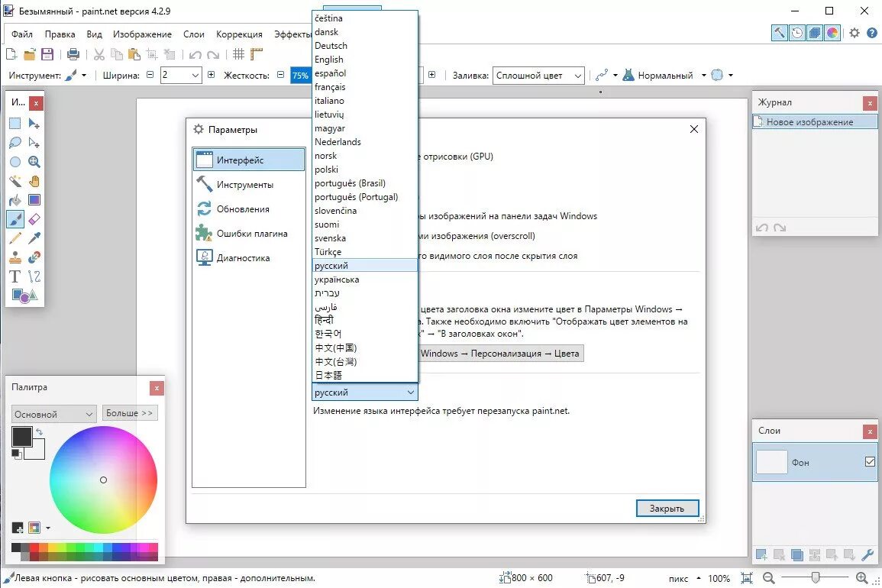The height and width of the screenshot is (588, 882).
Task: Click the Open file toolbar icon
Action: (30, 54)
